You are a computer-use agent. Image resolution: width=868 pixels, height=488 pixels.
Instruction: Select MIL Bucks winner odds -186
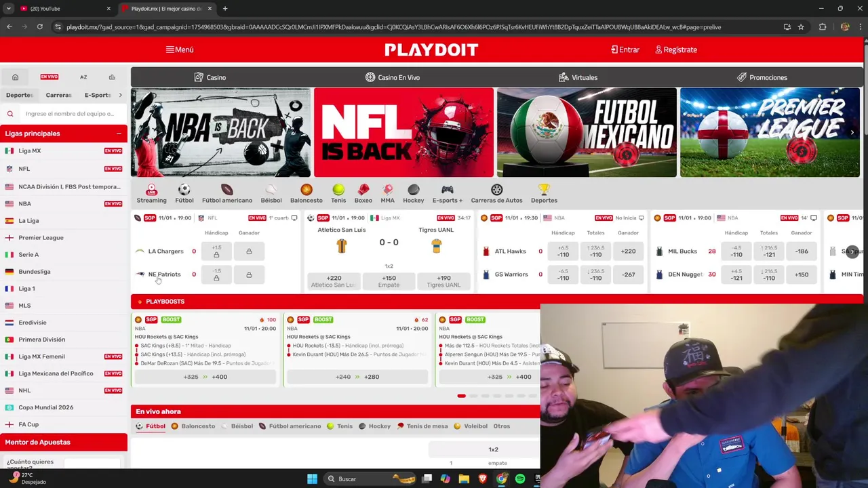tap(802, 251)
